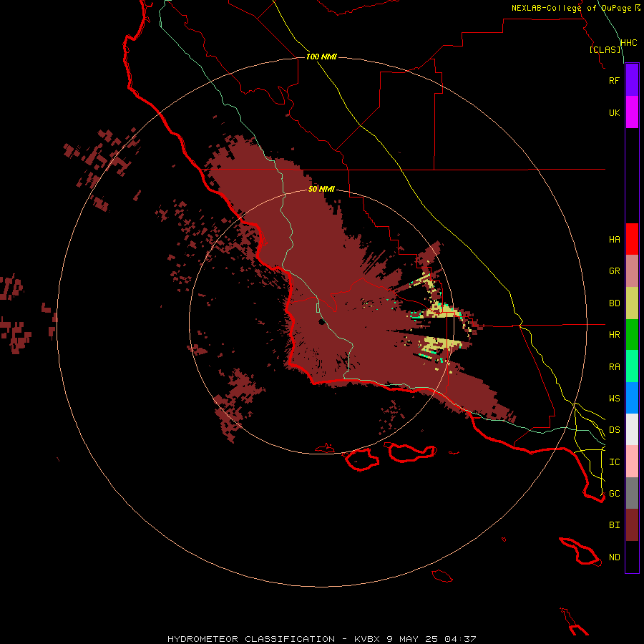Click the IC light pink legend swatch
This screenshot has height=644, width=644.
tap(632, 462)
